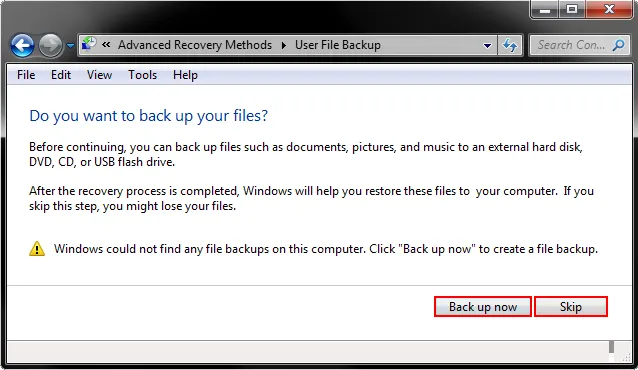Click the double chevron in address bar

[106, 44]
